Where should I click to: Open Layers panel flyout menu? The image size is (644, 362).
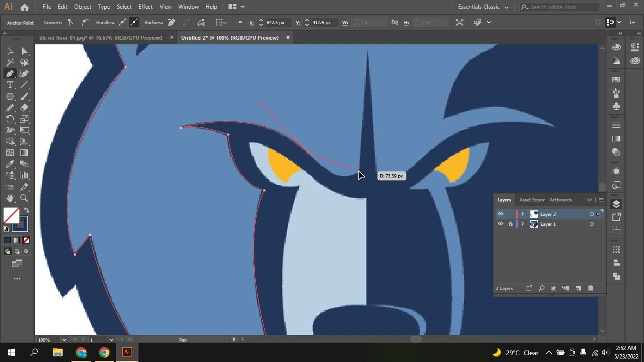click(601, 200)
